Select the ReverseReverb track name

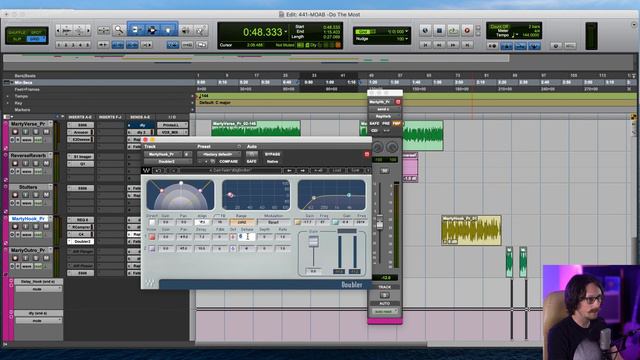pos(29,156)
